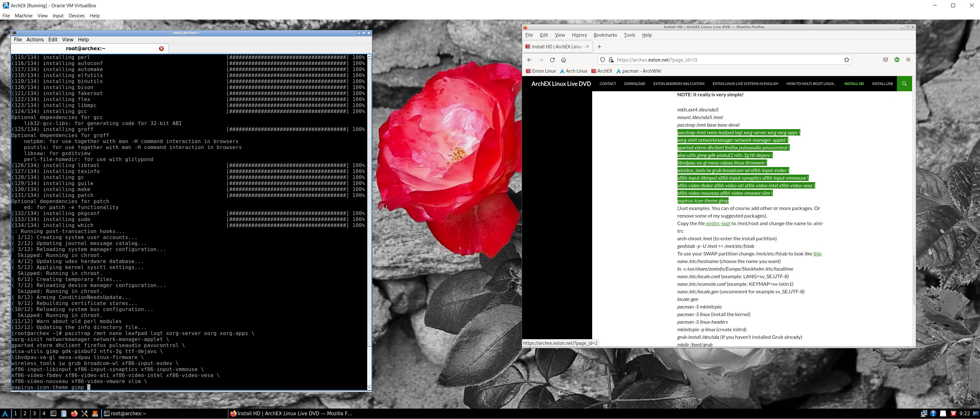Switch to workspace 3
980x419 pixels.
(x=35, y=413)
